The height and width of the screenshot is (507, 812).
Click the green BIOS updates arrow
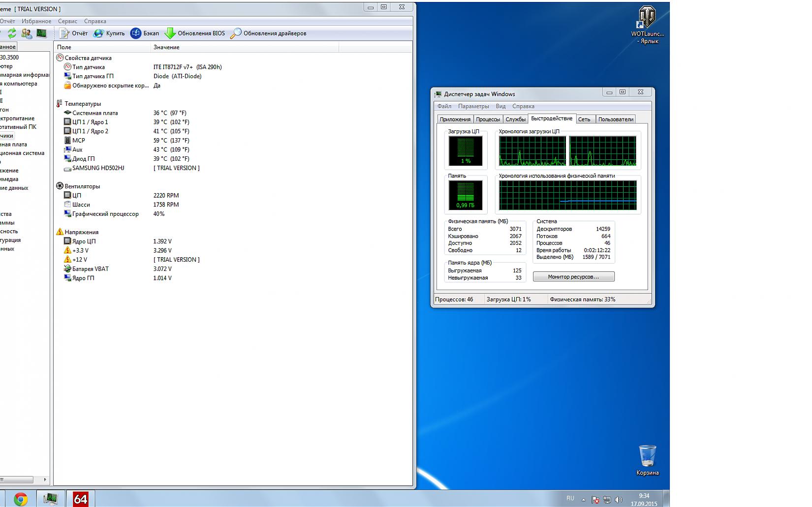pos(170,33)
